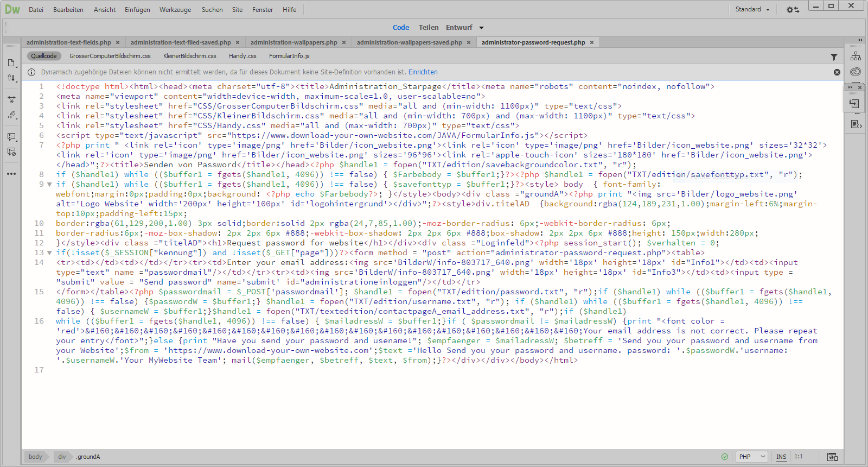Click the Dreamweaver Dw logo
868x467 pixels.
pyautogui.click(x=12, y=9)
